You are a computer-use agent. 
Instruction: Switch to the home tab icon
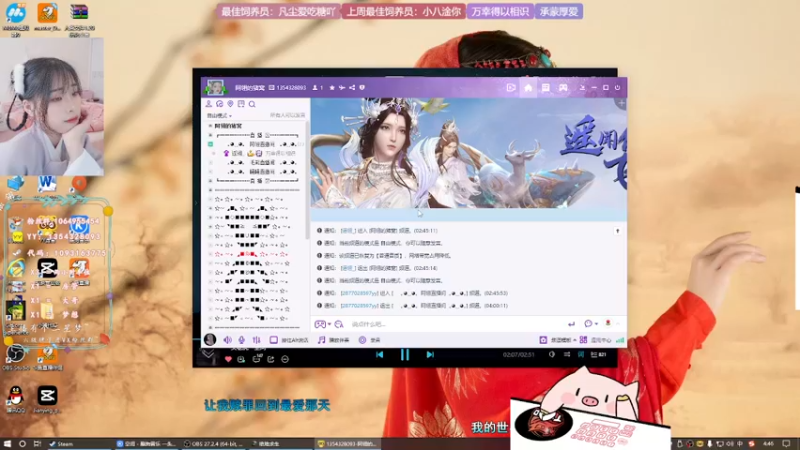pyautogui.click(x=528, y=88)
